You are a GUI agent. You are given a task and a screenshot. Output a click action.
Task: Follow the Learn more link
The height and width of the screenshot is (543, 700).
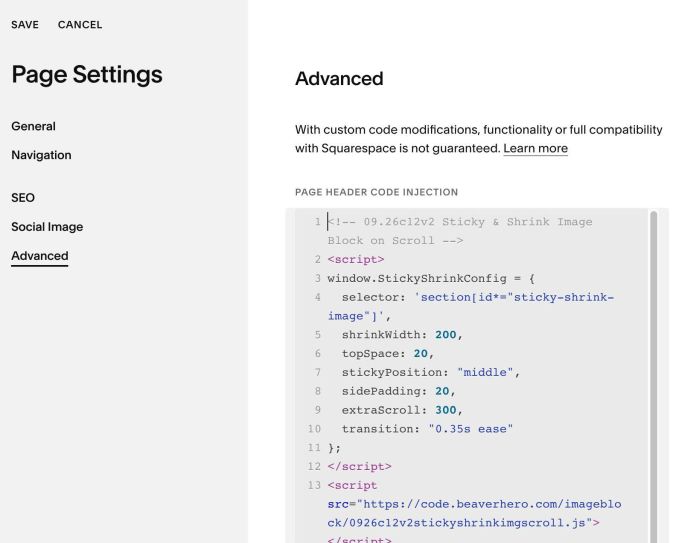pyautogui.click(x=535, y=148)
